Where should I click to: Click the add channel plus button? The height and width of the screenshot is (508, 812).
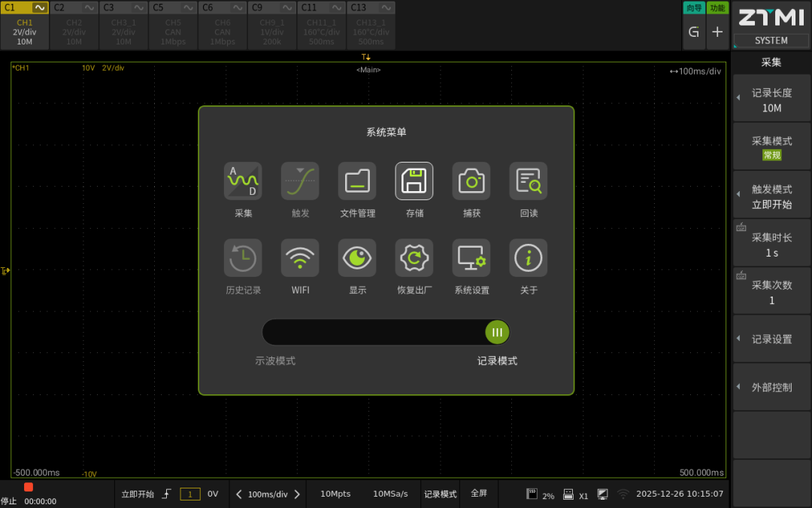tap(717, 32)
